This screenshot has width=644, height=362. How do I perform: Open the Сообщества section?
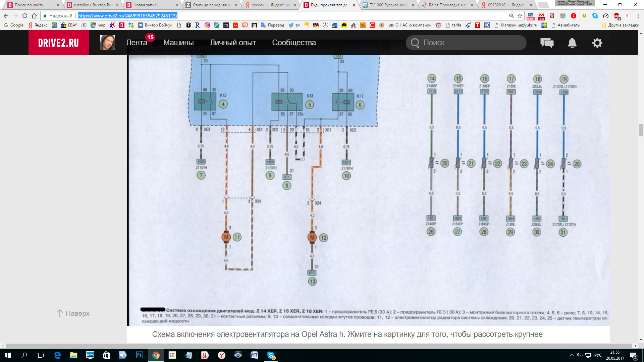294,43
